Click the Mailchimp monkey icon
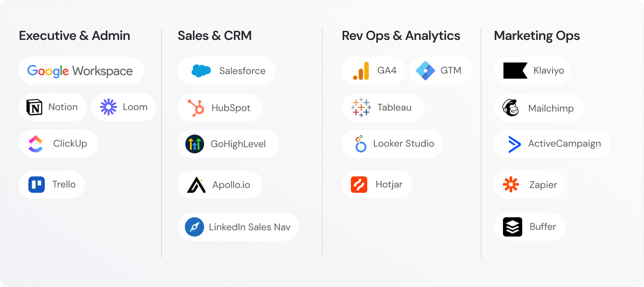 511,108
